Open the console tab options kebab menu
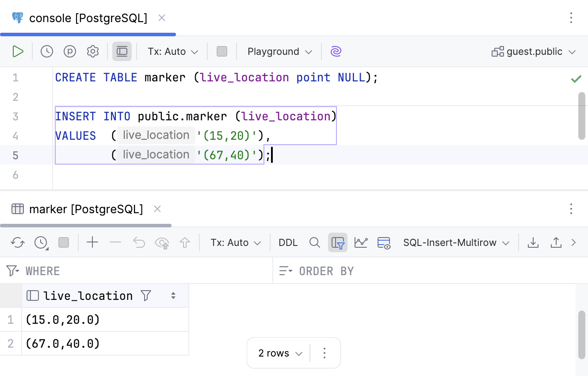Image resolution: width=588 pixels, height=376 pixels. (571, 18)
